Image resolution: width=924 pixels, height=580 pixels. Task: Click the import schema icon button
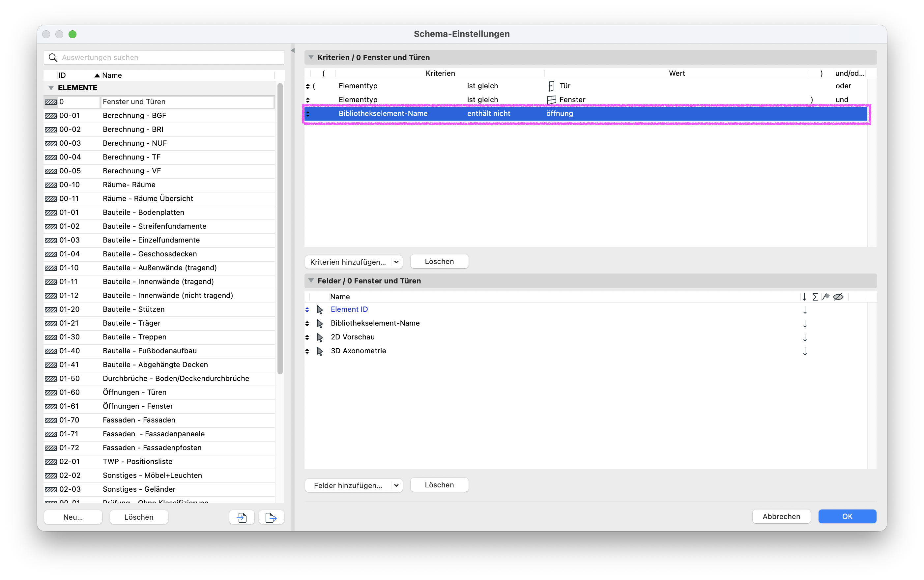[242, 517]
